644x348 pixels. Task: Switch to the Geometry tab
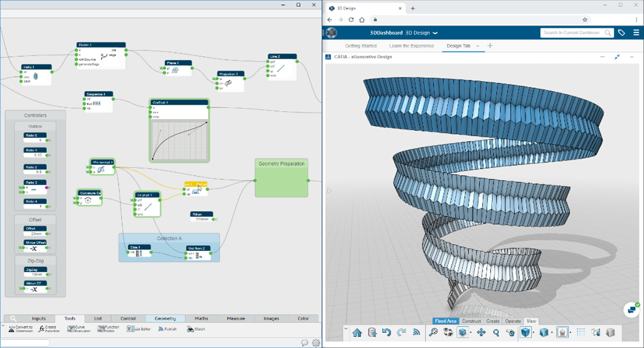165,319
